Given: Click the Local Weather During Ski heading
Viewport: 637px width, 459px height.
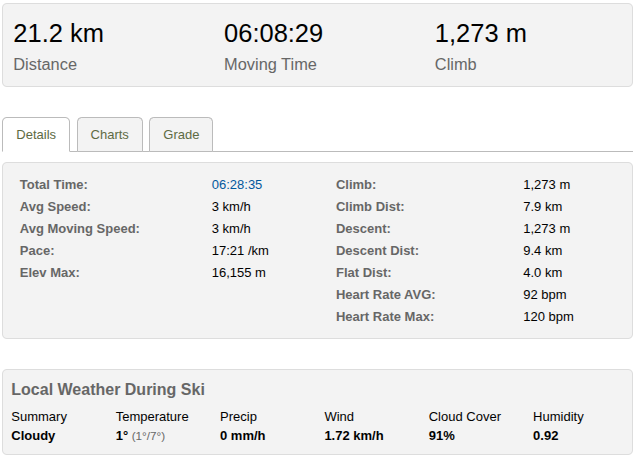Looking at the screenshot, I should click(x=108, y=390).
